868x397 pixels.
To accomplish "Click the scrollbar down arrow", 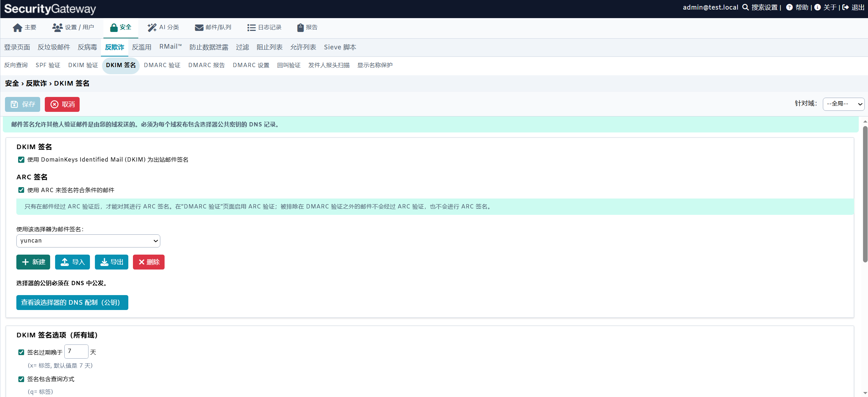I will 865,393.
